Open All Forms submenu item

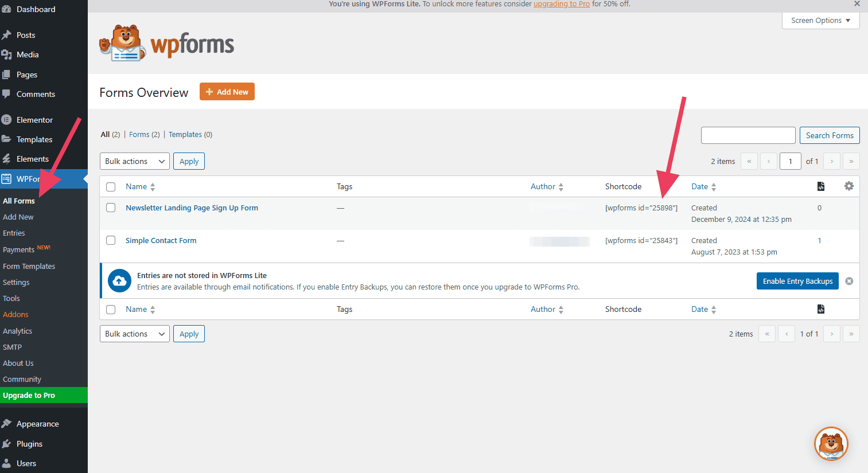click(19, 201)
